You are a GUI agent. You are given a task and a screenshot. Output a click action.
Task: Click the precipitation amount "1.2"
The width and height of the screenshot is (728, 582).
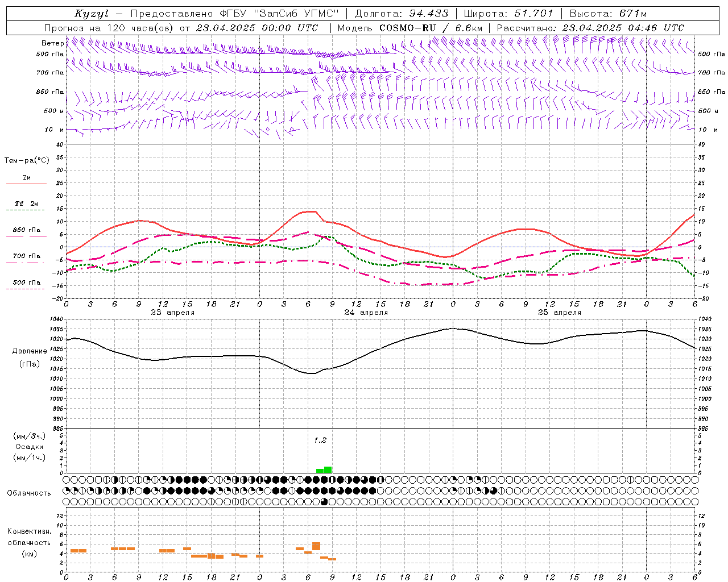coord(320,440)
